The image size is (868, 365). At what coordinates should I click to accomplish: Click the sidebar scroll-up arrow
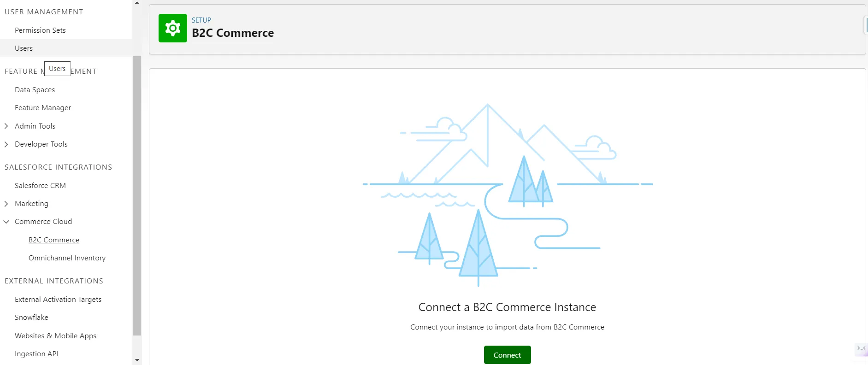click(137, 3)
